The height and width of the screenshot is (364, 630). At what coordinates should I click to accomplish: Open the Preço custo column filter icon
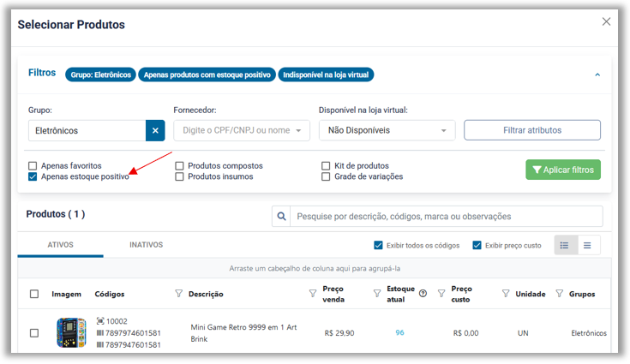point(506,294)
